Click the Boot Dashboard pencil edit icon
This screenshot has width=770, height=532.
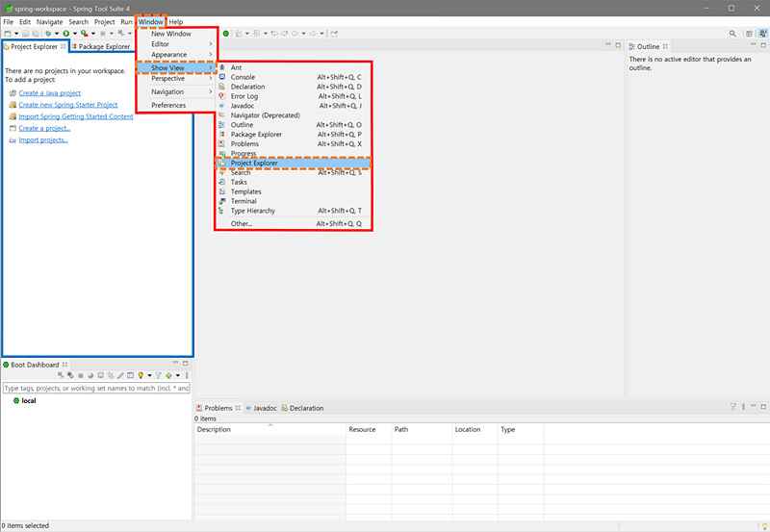120,375
